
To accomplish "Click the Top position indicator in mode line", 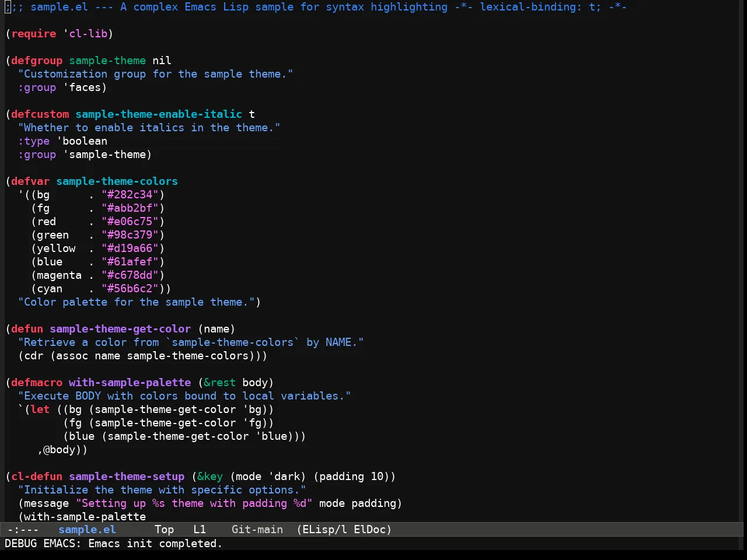I will tap(165, 530).
